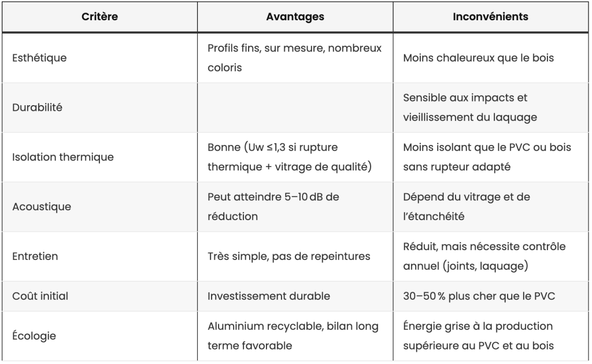Image resolution: width=592 pixels, height=364 pixels.
Task: Select the Durabilité row label
Action: [x=37, y=107]
